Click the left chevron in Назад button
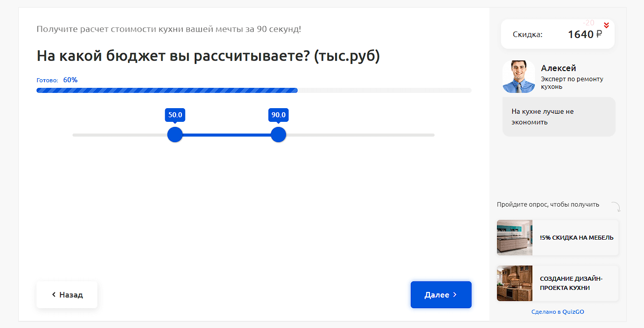The image size is (644, 328). [x=54, y=294]
